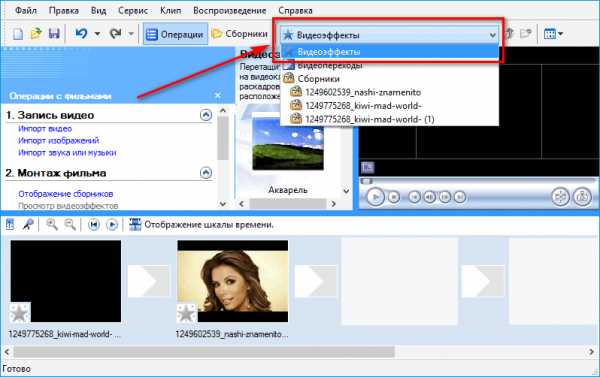Undo the last action with the blue arrow
The image size is (600, 377).
(81, 34)
